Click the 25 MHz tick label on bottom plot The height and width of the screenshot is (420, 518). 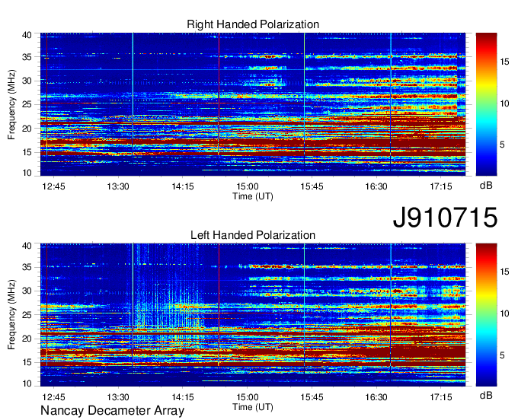click(x=27, y=315)
